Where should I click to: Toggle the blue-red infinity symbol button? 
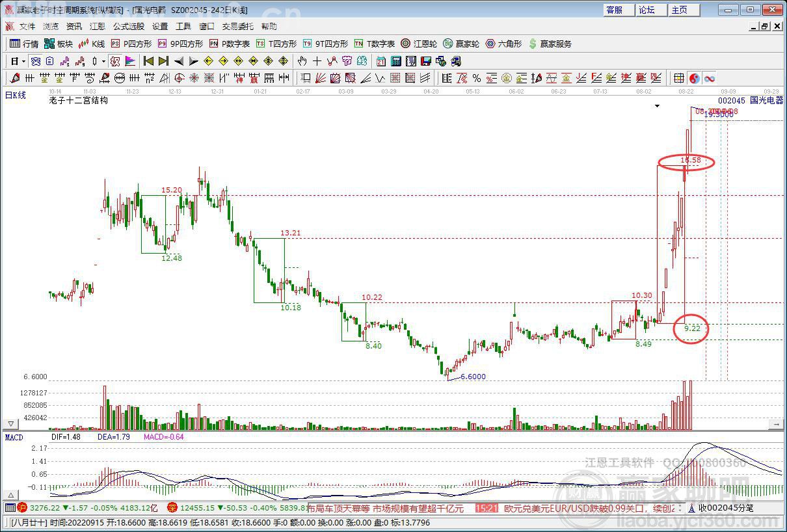coord(709,78)
